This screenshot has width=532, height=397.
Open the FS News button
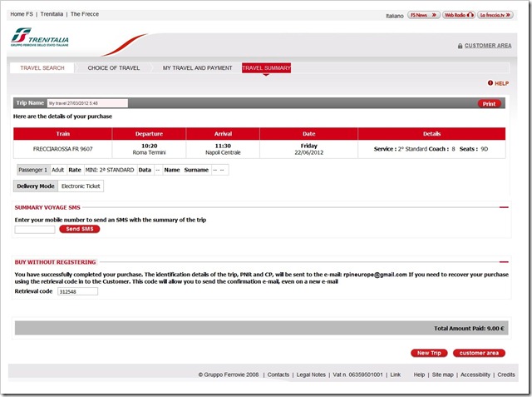point(423,15)
